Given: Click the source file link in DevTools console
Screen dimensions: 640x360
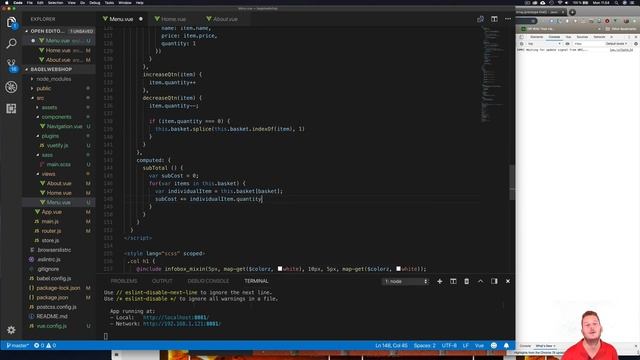Looking at the screenshot, I should click(x=621, y=50).
